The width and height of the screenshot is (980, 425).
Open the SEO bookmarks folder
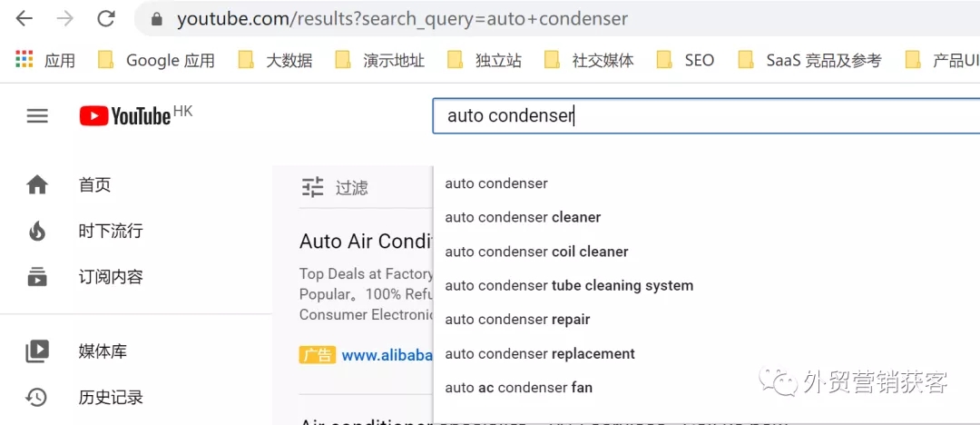pyautogui.click(x=685, y=60)
